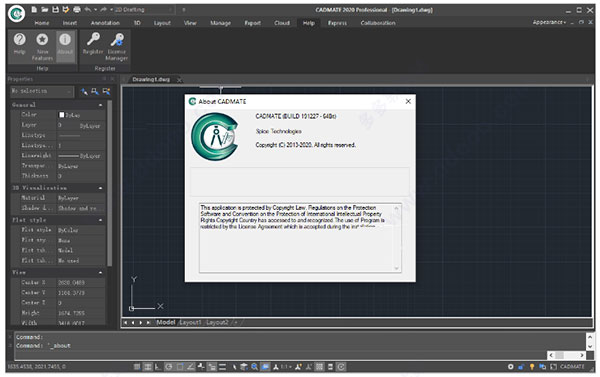
Task: Switch to the View ribbon tab
Action: tap(190, 23)
